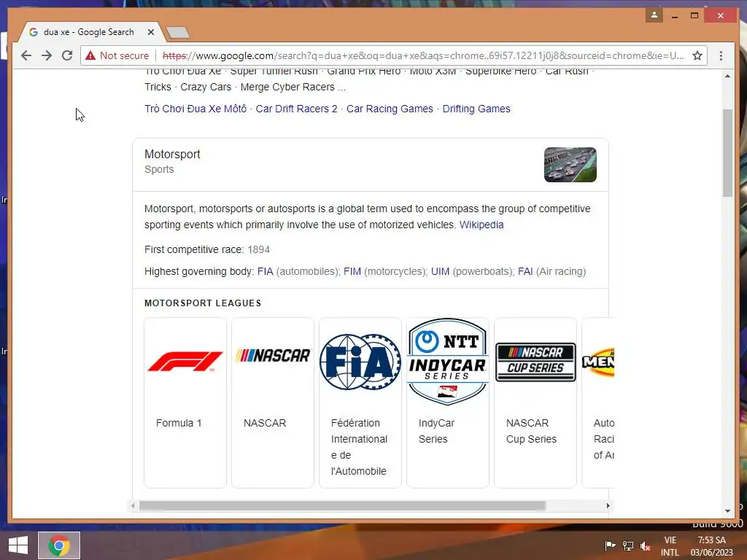Click the 'First competitive race: 1894' text
Image resolution: width=747 pixels, height=560 pixels.
tap(206, 249)
